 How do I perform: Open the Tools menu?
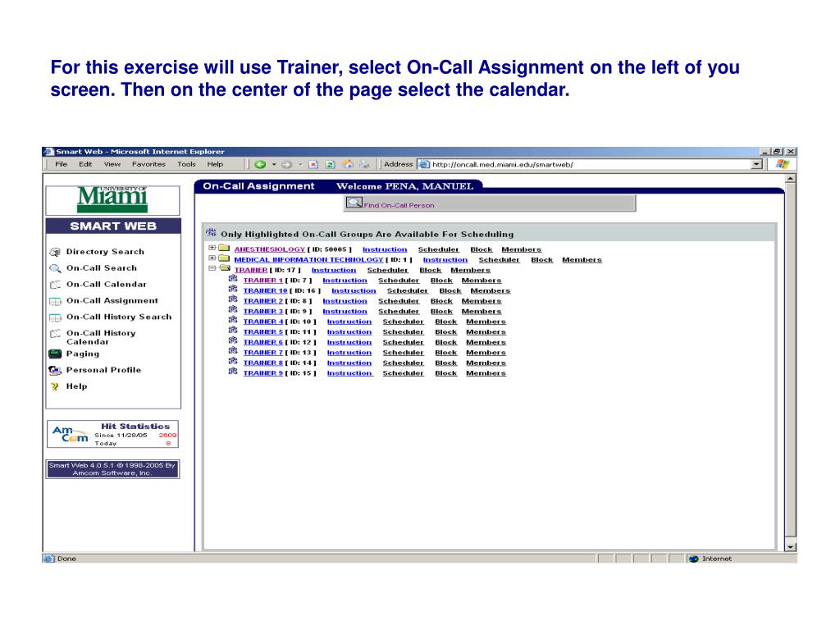pos(186,164)
